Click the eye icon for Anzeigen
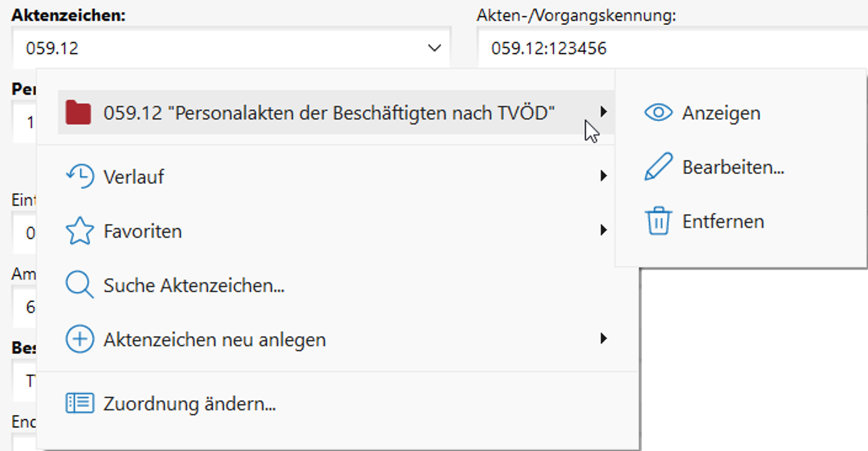The height and width of the screenshot is (451, 868). pos(658,112)
